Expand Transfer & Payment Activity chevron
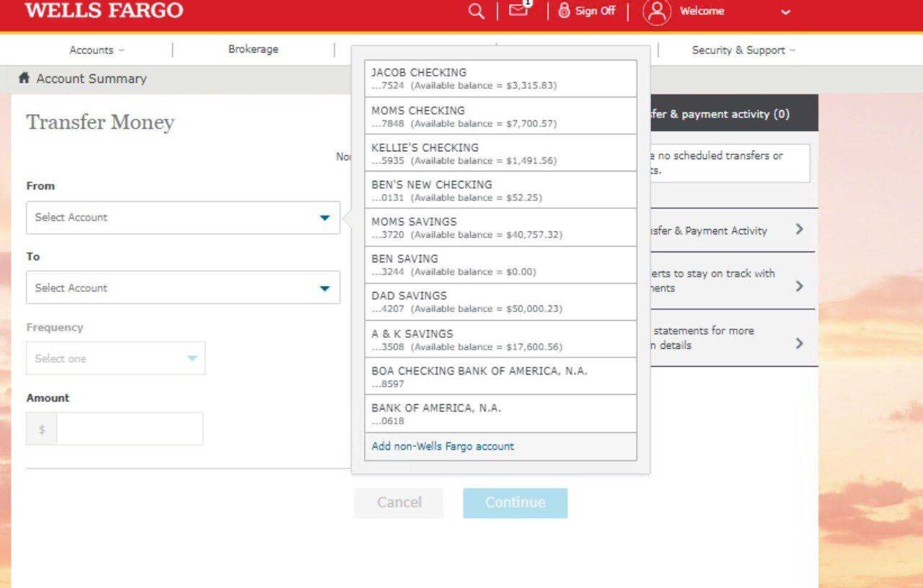 click(799, 229)
